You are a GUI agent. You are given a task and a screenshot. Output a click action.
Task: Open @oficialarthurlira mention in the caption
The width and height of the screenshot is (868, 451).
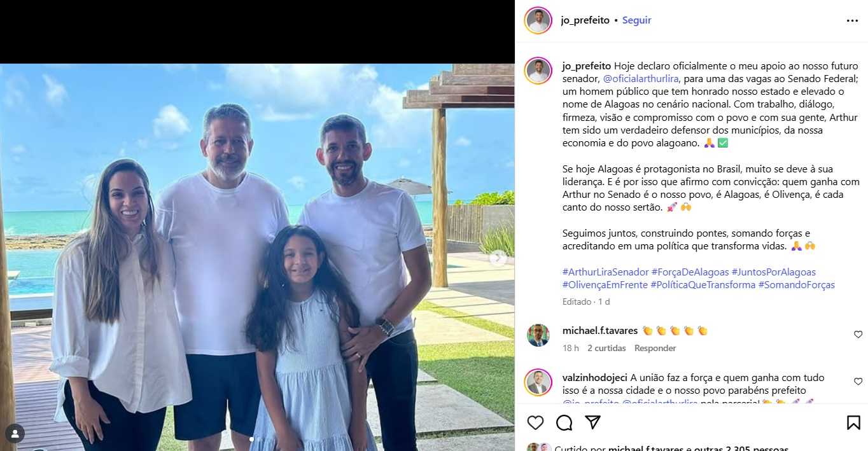641,79
